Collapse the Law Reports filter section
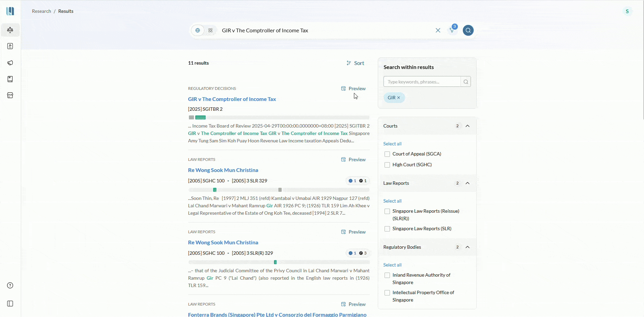Screen dimensions: 644x317 point(467,183)
